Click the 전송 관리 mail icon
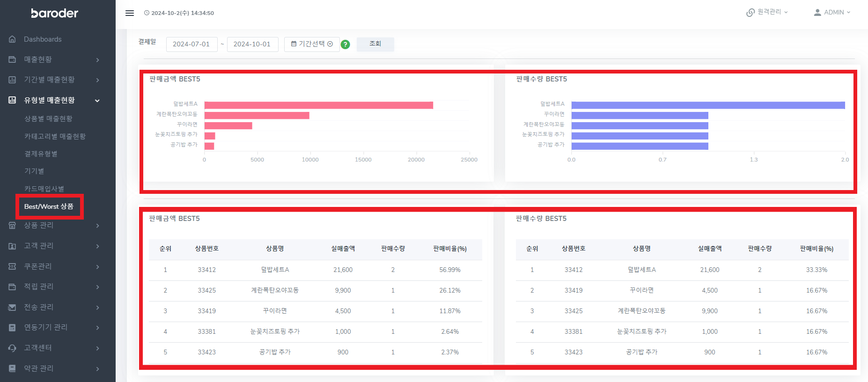Image resolution: width=868 pixels, height=382 pixels. pos(12,307)
